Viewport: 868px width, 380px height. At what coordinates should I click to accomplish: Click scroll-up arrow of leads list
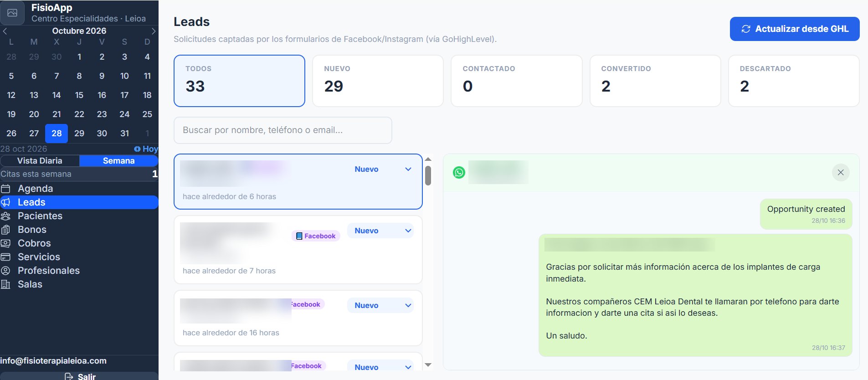click(x=428, y=159)
